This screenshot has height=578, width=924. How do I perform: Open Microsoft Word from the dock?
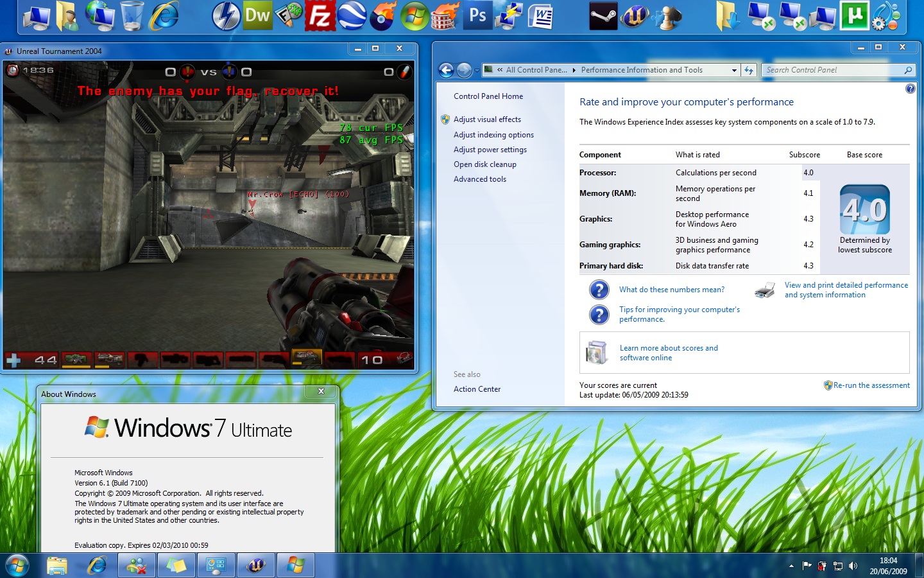541,16
